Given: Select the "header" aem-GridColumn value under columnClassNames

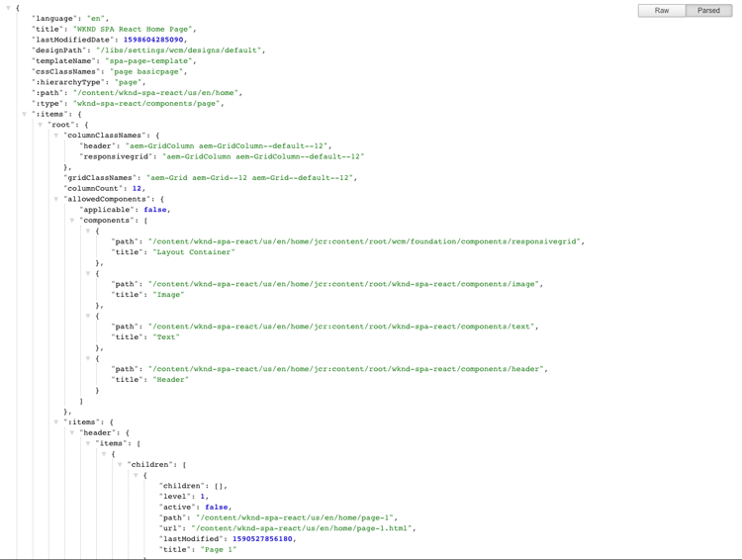Looking at the screenshot, I should (x=227, y=145).
